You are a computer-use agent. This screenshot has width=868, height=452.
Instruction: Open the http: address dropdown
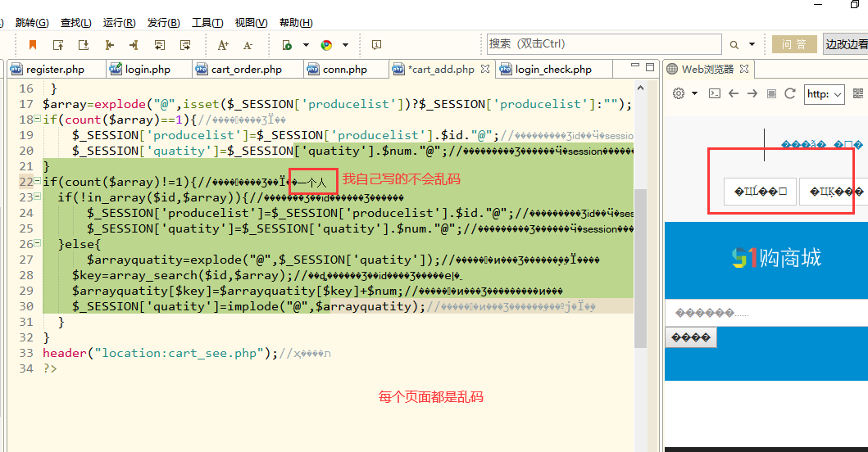click(825, 94)
